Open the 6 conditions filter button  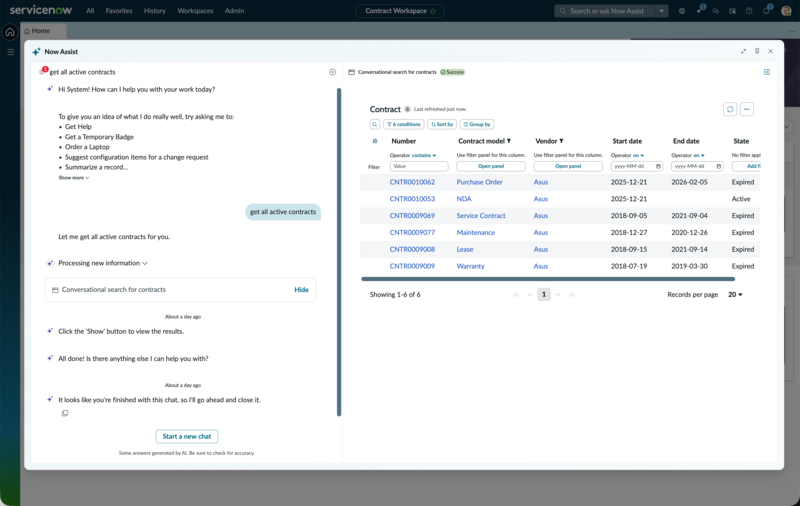click(404, 124)
